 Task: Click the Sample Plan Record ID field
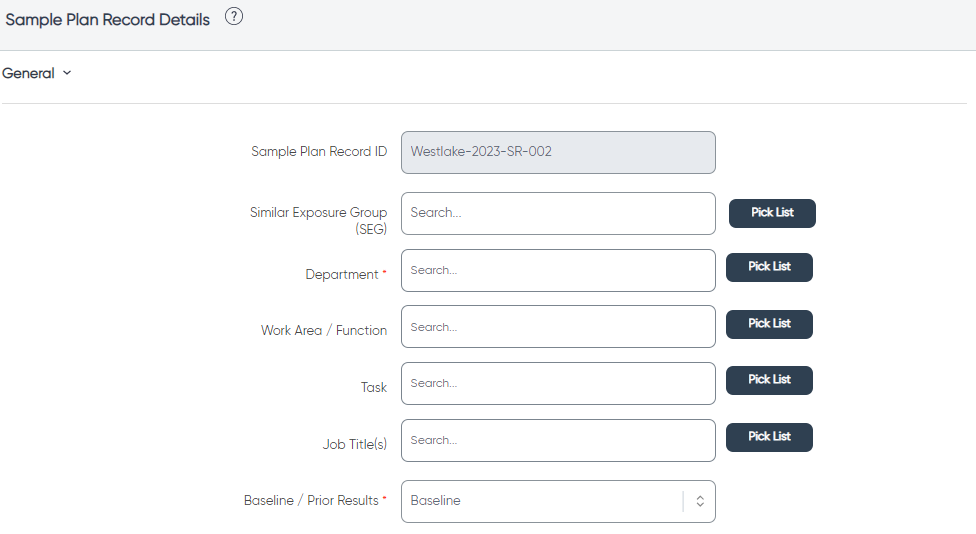click(x=558, y=152)
